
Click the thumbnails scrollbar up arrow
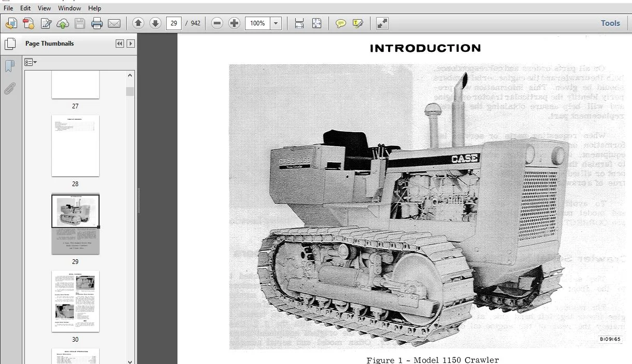(x=130, y=75)
